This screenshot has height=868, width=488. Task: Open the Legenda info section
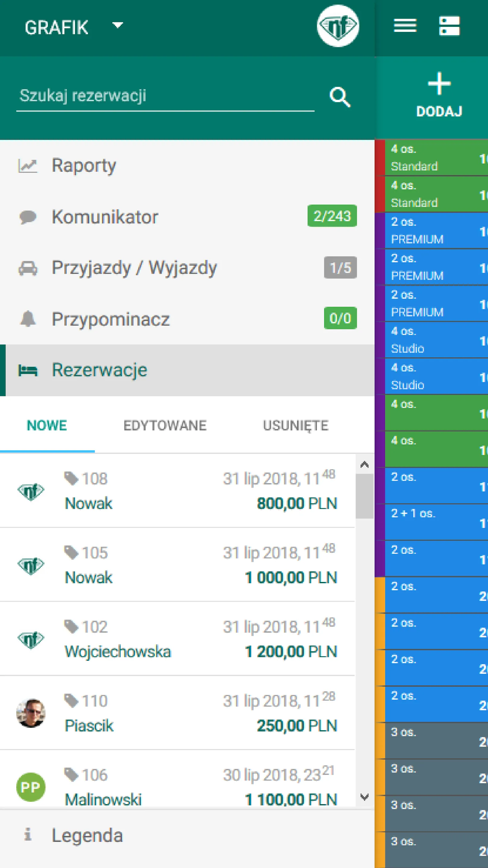pos(187,836)
